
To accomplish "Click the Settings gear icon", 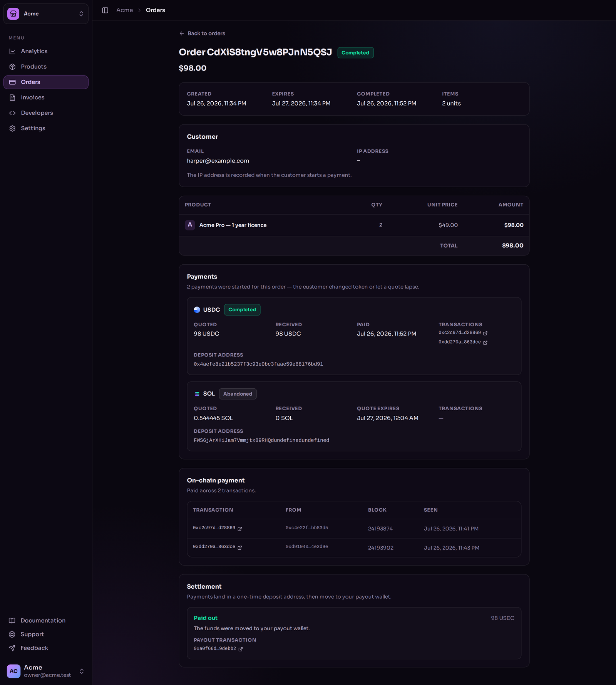I will pos(12,128).
